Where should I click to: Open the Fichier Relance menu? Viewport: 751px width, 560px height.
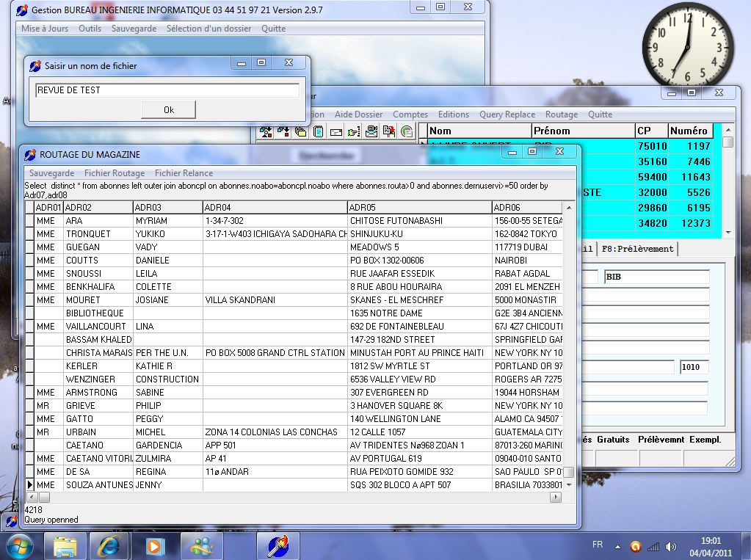[184, 173]
